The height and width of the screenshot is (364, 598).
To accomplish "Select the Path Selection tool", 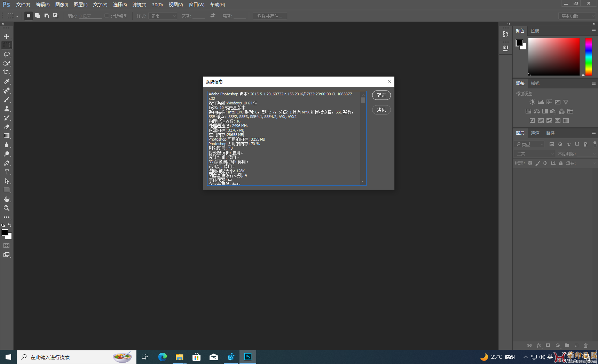I will pos(7,181).
